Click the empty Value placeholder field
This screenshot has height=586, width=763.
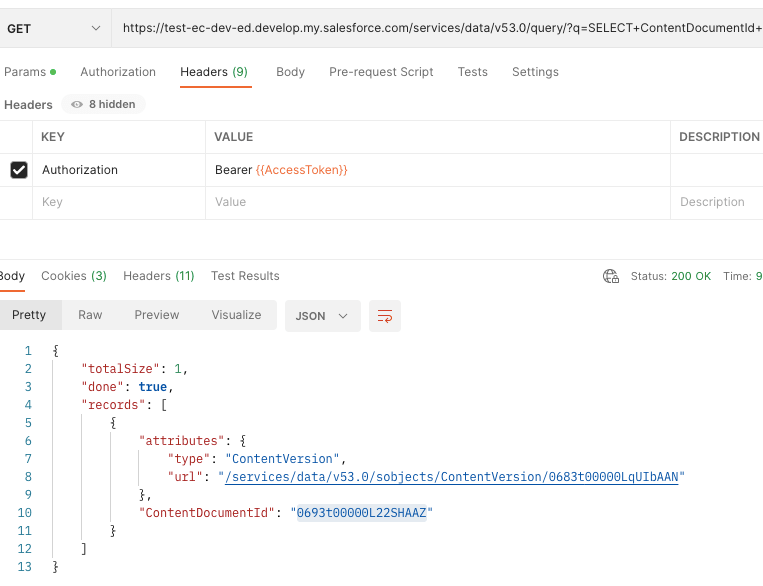point(437,202)
